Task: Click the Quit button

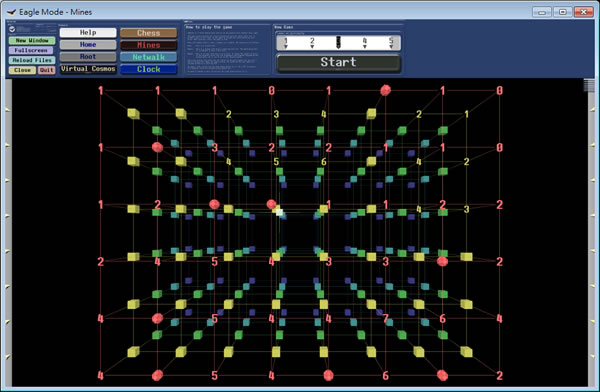Action: pos(47,70)
